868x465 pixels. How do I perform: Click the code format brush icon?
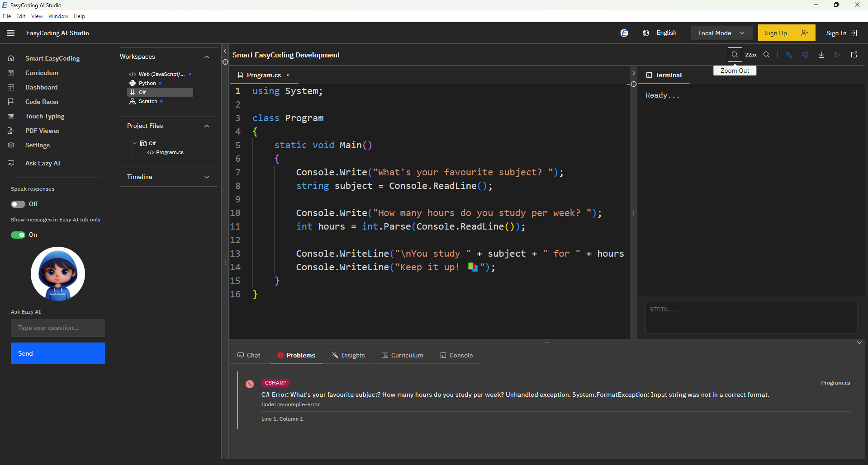789,55
